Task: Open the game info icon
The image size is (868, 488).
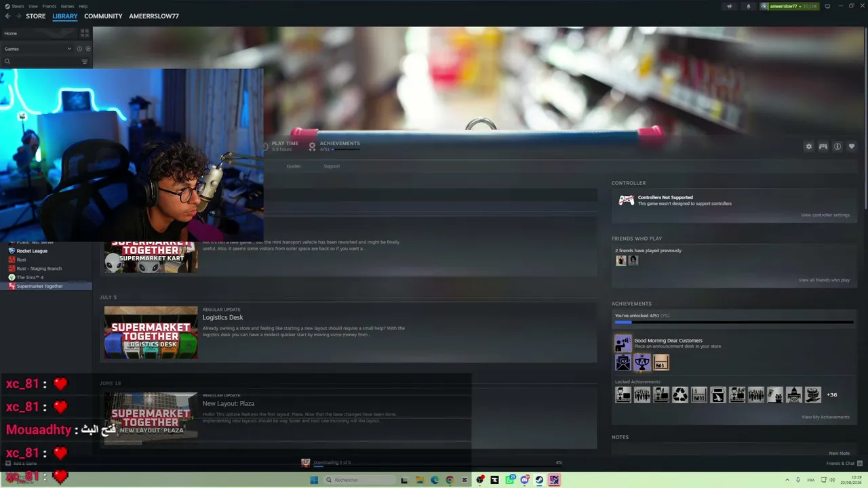Action: 837,146
